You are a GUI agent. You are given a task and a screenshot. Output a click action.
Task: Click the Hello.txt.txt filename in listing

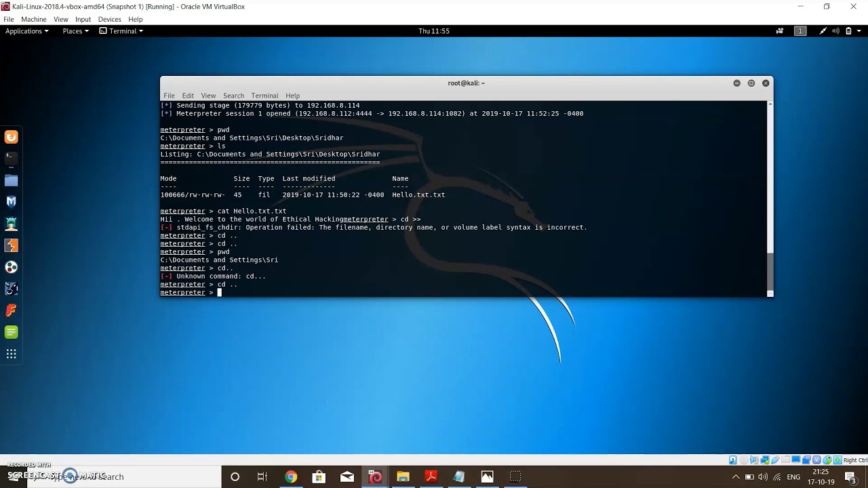tap(418, 195)
